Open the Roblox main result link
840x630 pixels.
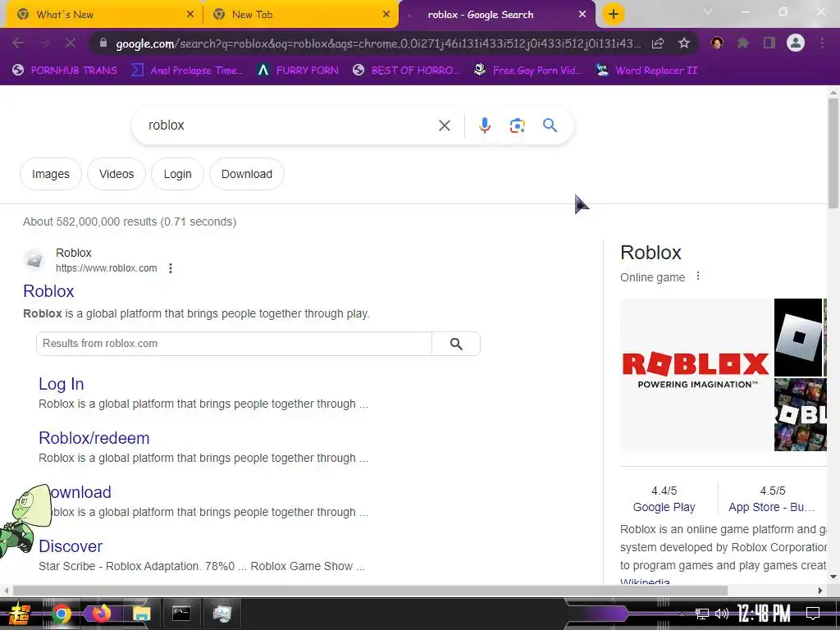(x=48, y=291)
